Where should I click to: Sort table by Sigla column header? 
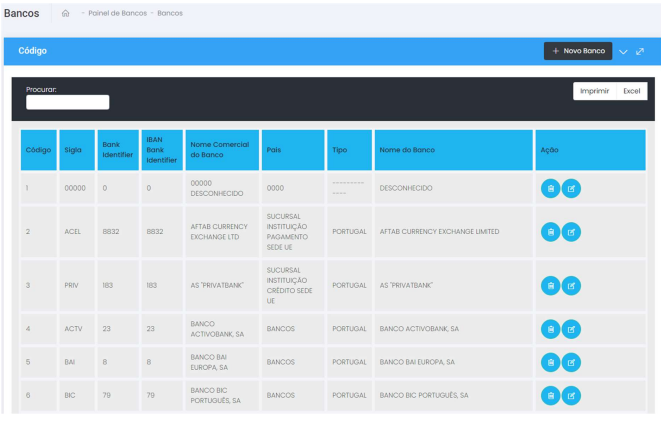pyautogui.click(x=77, y=150)
